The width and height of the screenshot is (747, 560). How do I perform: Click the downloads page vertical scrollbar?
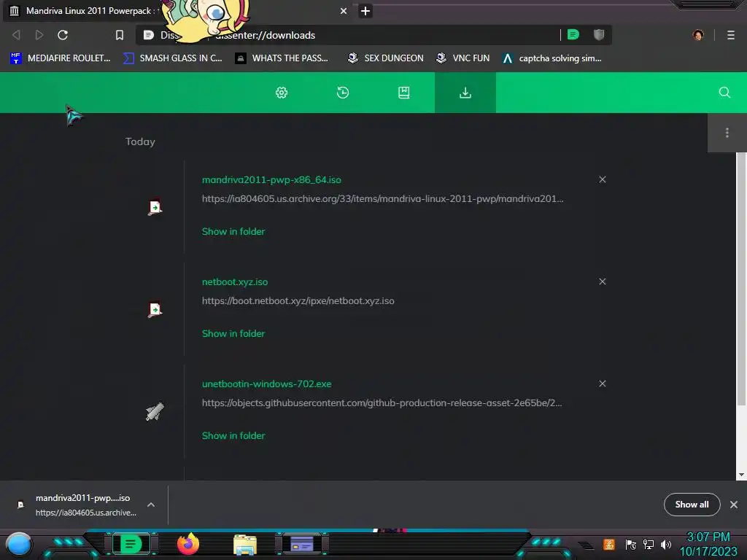[741, 280]
